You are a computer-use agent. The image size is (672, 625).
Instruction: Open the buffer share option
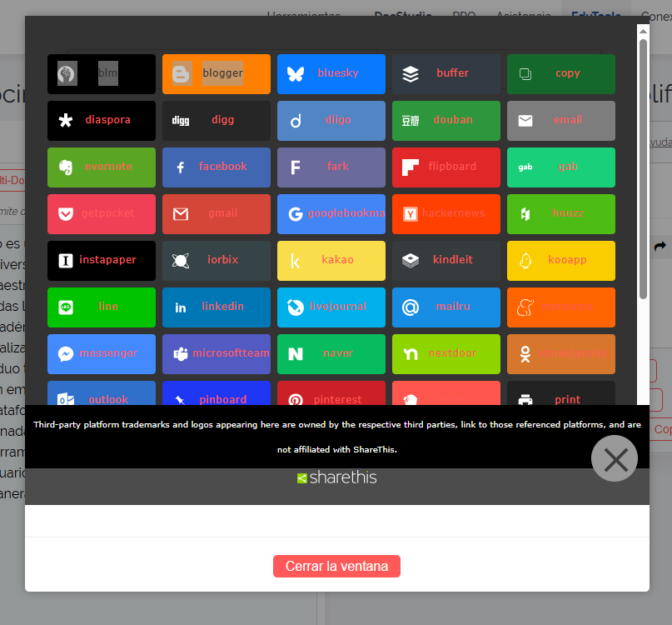pyautogui.click(x=446, y=74)
